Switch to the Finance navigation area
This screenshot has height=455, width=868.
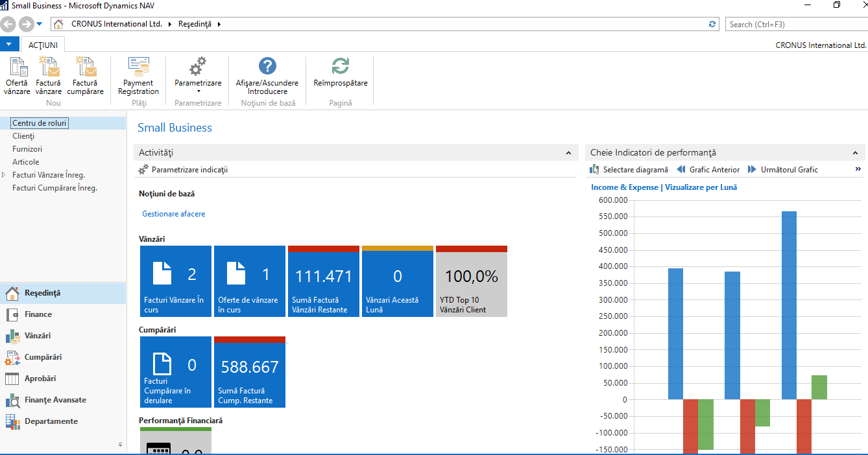coord(38,314)
